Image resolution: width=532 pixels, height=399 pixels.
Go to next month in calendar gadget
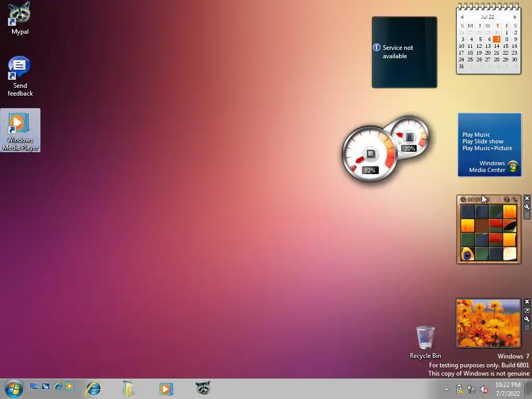pos(515,17)
